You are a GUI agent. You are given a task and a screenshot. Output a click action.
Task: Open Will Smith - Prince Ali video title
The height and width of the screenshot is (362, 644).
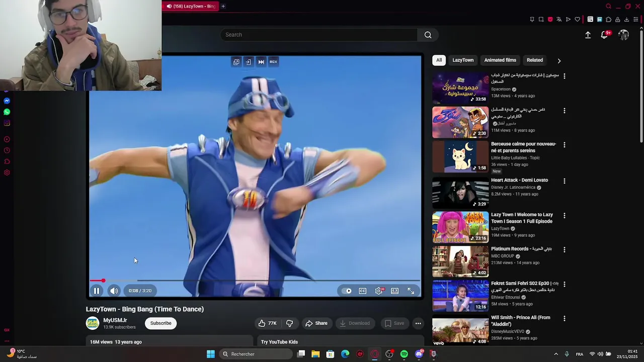tap(521, 321)
